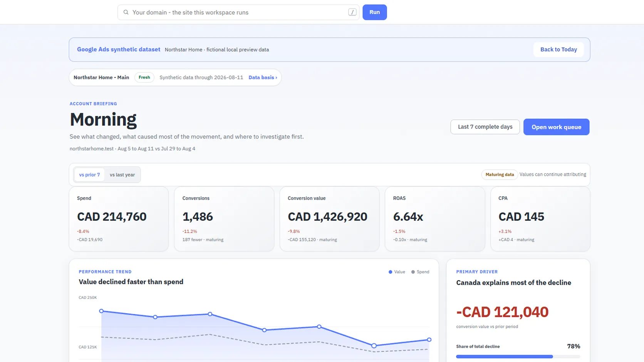Open the Conversions metric card
The image size is (644, 362).
(224, 219)
